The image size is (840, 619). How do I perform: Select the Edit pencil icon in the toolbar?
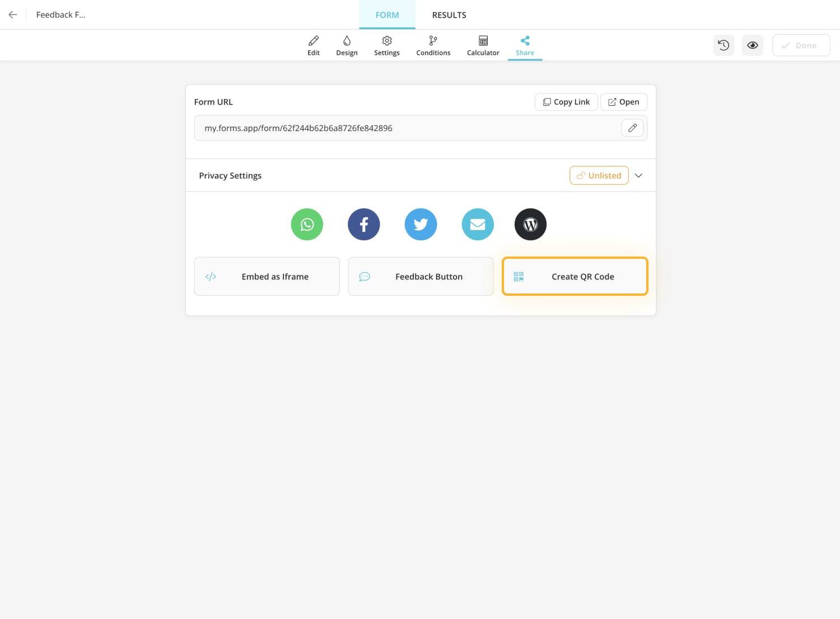click(x=313, y=45)
